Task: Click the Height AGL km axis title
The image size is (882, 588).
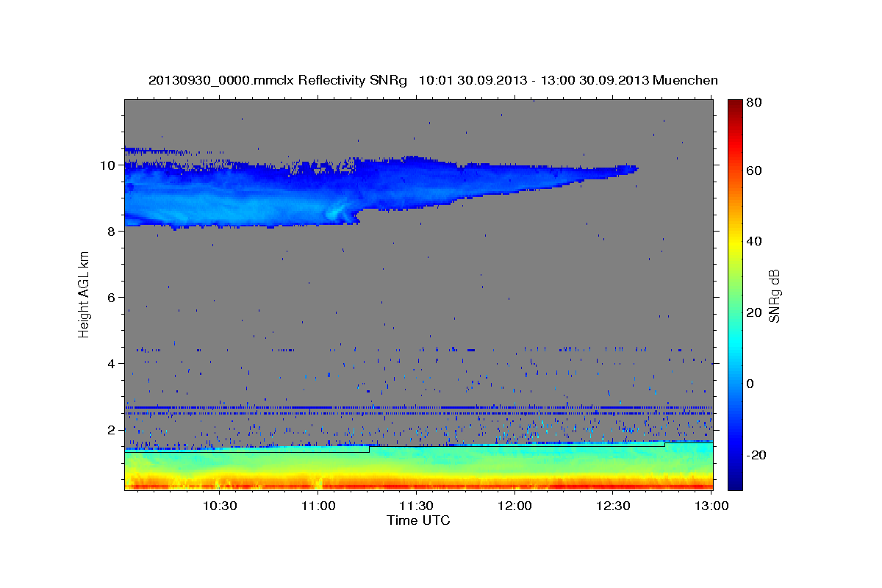Action: (84, 294)
